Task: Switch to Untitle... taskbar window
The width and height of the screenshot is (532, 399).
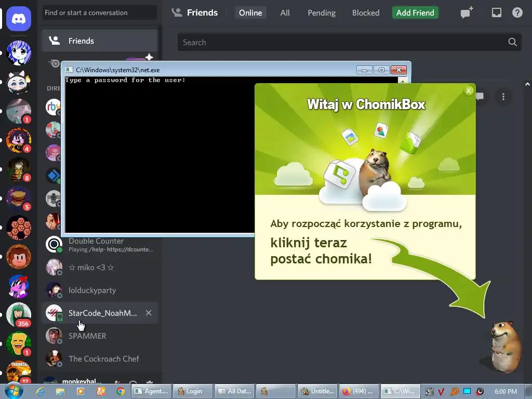Action: click(x=317, y=391)
